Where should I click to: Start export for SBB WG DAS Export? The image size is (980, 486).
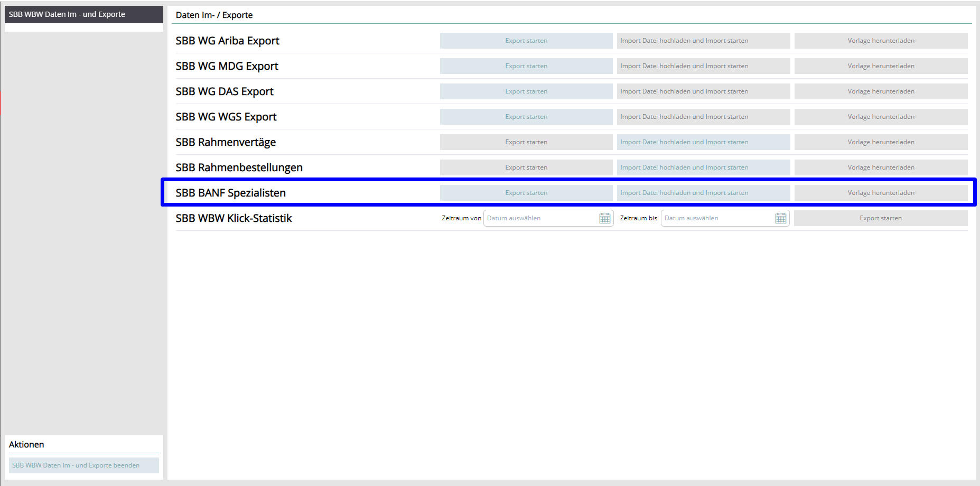[526, 91]
